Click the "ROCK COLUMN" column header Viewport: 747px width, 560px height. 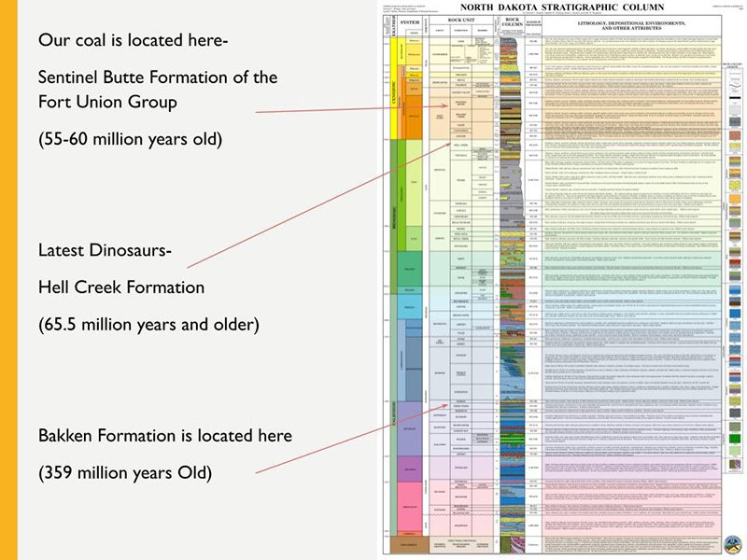coord(513,21)
